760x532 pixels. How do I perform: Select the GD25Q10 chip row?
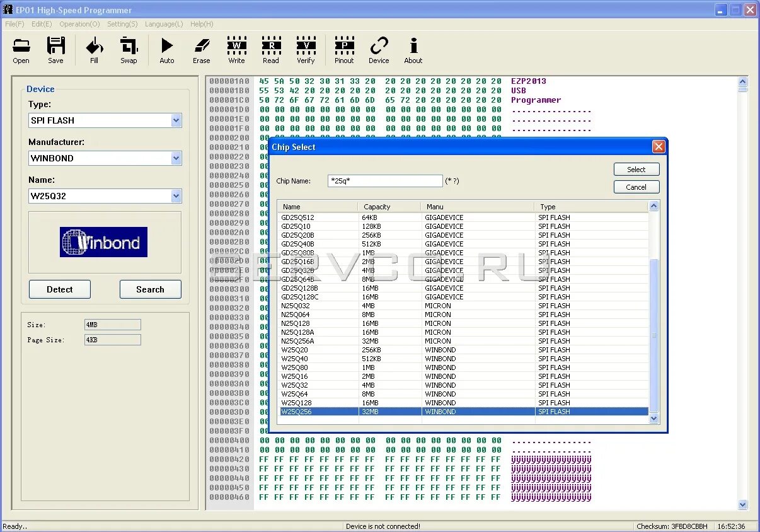click(x=464, y=226)
